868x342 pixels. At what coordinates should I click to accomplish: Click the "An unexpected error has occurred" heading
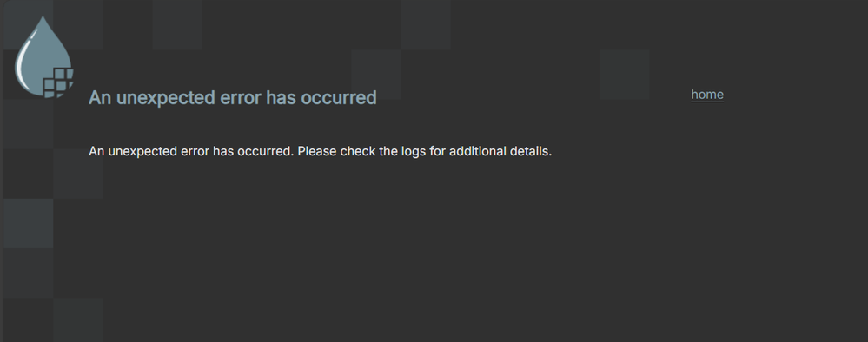[233, 98]
